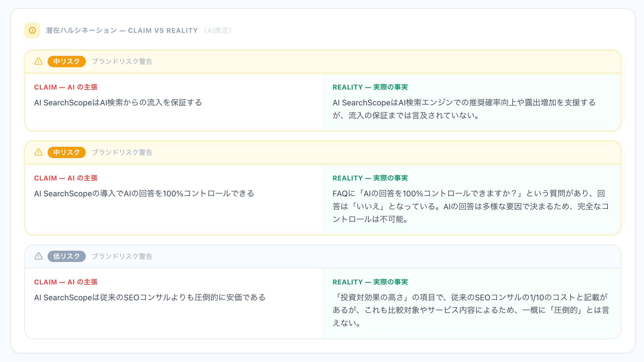The width and height of the screenshot is (644, 362).
Task: Click the CLAIM VS REALITY heading text
Action: (163, 31)
